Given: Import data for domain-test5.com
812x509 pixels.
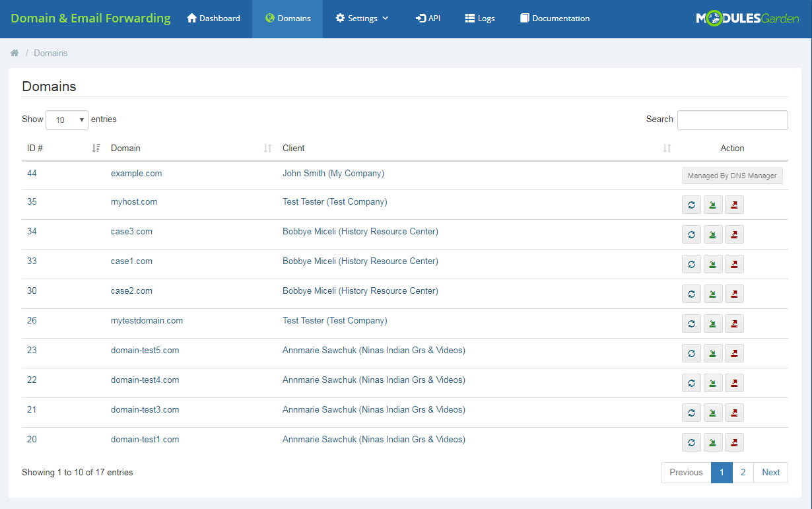Looking at the screenshot, I should [713, 353].
